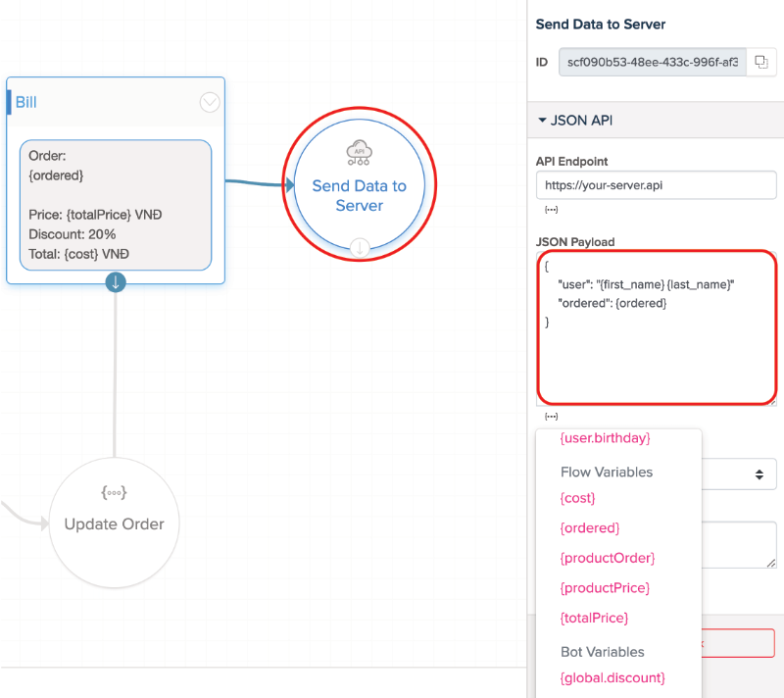Viewport: 784px width, 698px height.
Task: Click the red outlined button in the panel
Action: (x=741, y=643)
